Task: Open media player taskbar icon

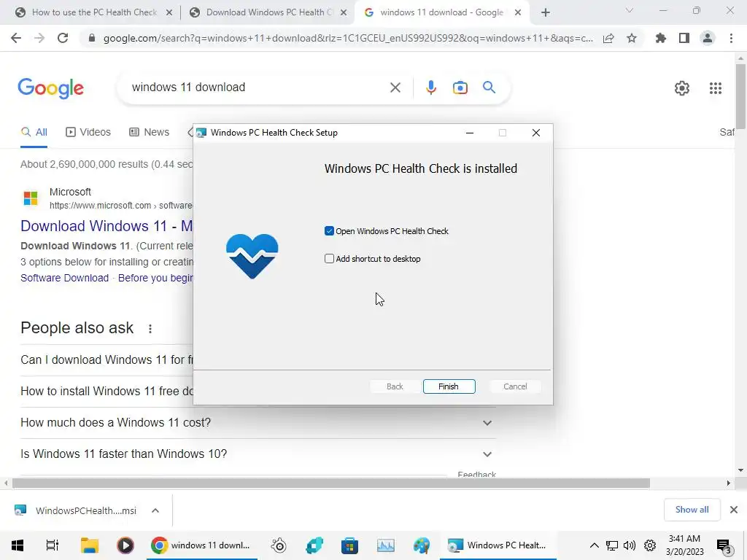Action: 125,545
